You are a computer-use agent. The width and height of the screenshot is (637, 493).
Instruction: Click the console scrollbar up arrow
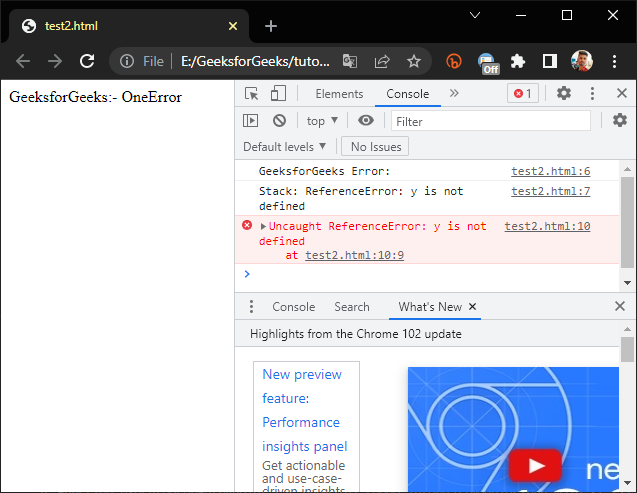pos(627,169)
